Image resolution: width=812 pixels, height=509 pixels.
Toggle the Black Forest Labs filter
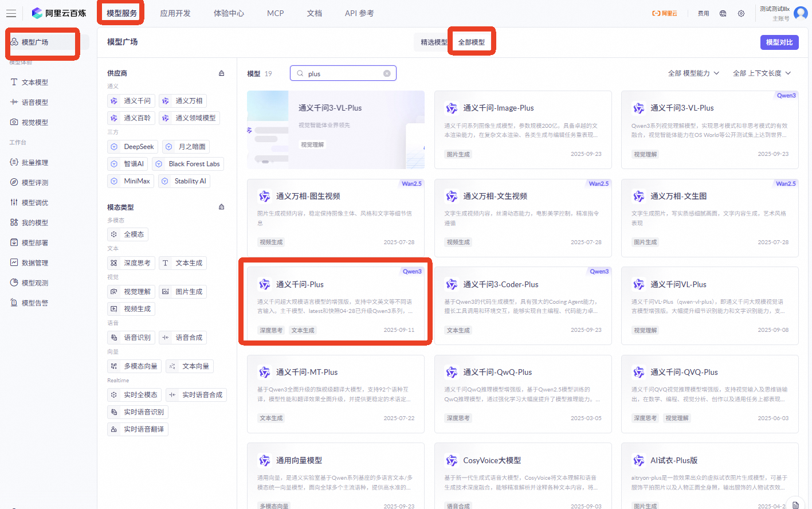click(188, 164)
